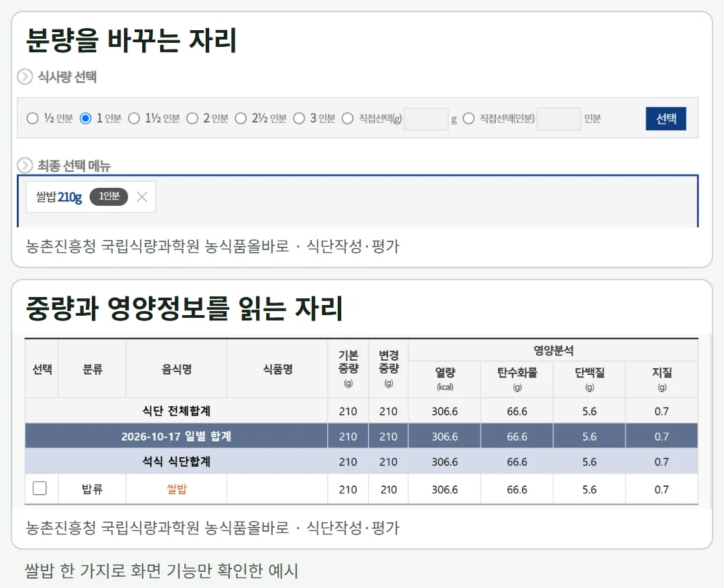This screenshot has height=588, width=724.
Task: Click 66.6 in the 쌀밥 row
Action: 517,489
